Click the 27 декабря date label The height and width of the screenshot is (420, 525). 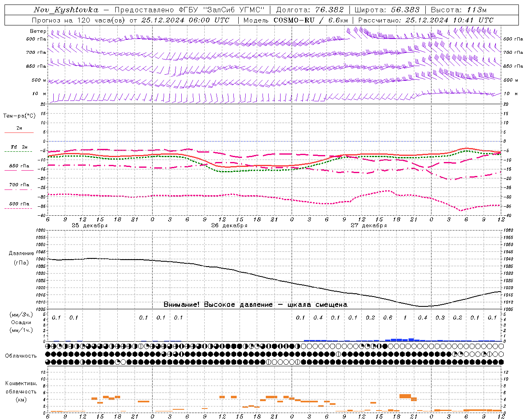(x=369, y=226)
